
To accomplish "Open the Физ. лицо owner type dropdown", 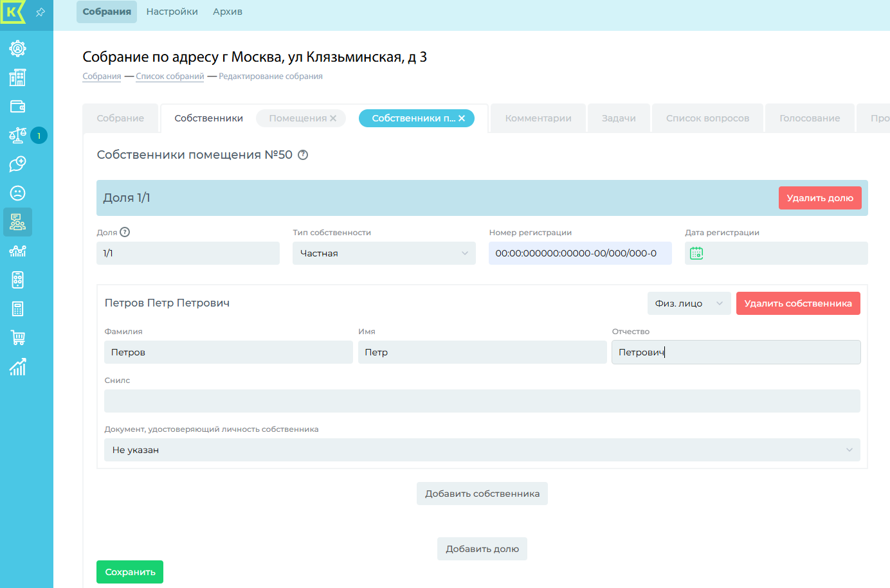I will coord(689,303).
